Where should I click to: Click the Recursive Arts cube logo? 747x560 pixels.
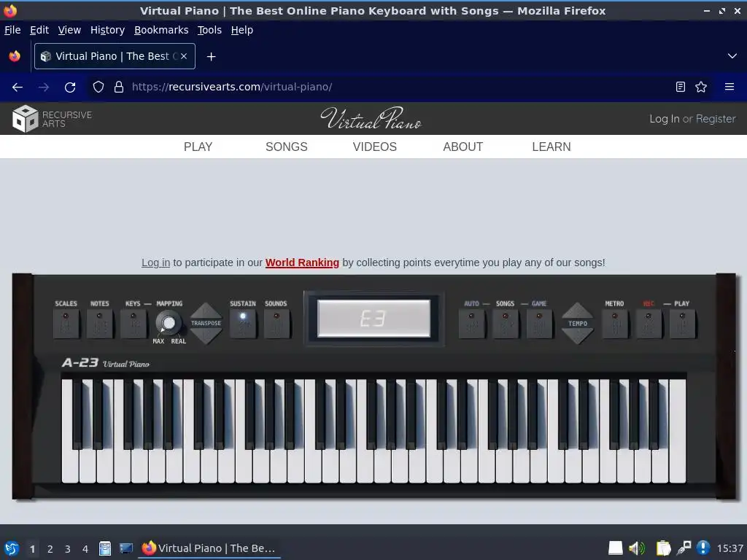(x=25, y=119)
